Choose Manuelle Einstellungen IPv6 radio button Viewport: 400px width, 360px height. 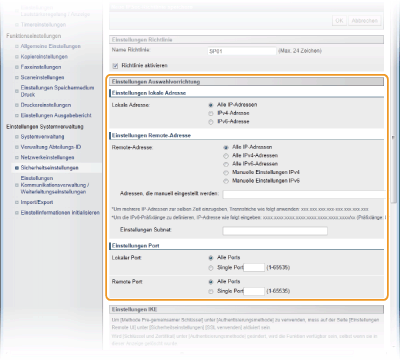pyautogui.click(x=226, y=181)
